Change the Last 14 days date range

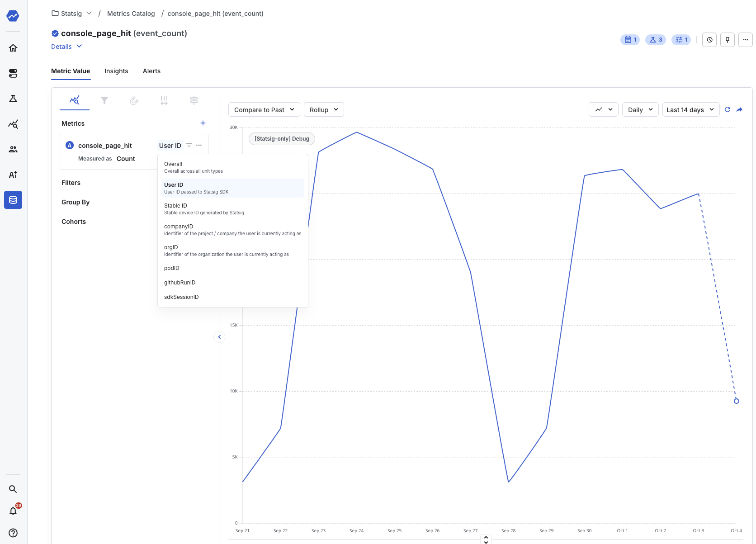tap(690, 109)
